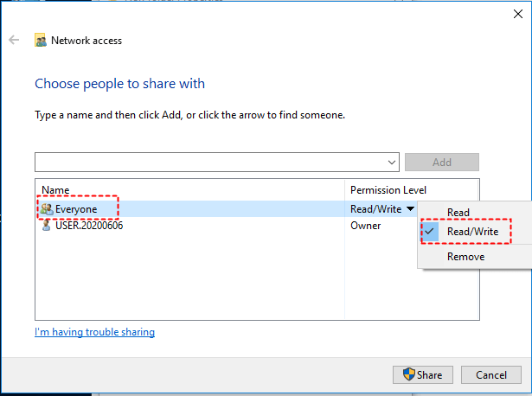This screenshot has height=396, width=532.
Task: Click the USER.20200606 user icon
Action: click(47, 225)
